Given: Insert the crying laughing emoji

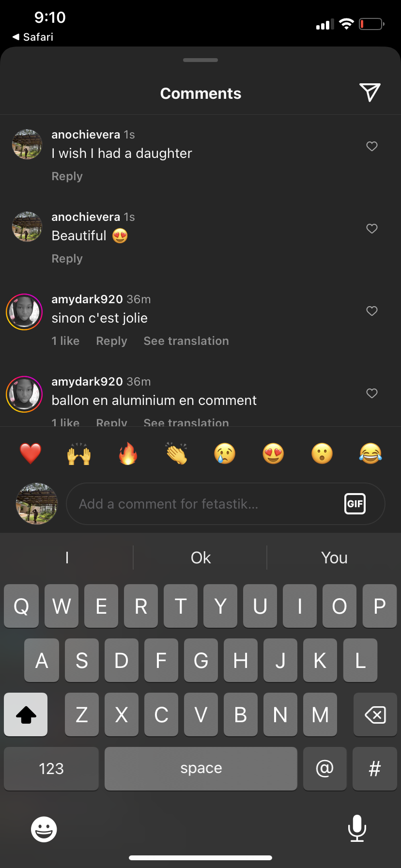Looking at the screenshot, I should click(370, 454).
